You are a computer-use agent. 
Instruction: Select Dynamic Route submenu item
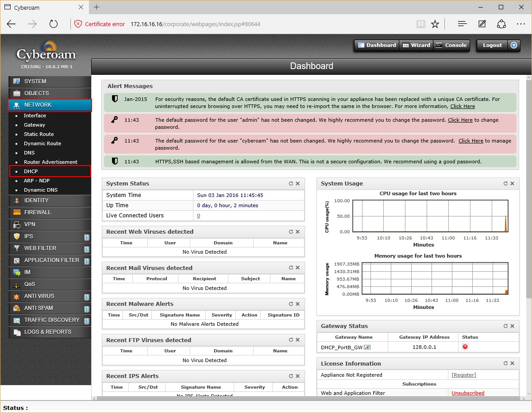point(42,143)
